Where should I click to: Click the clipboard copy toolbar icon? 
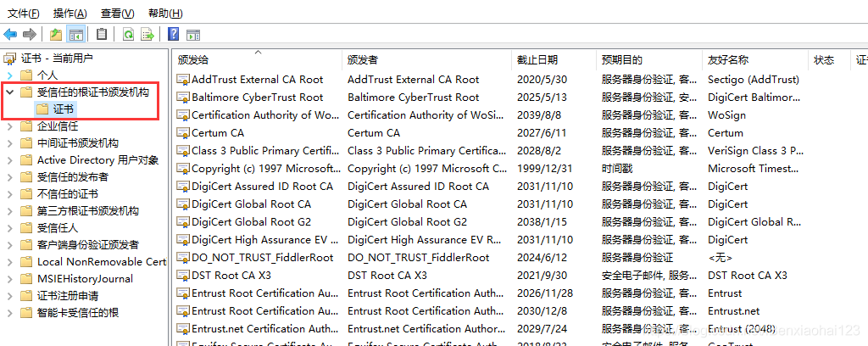[102, 34]
